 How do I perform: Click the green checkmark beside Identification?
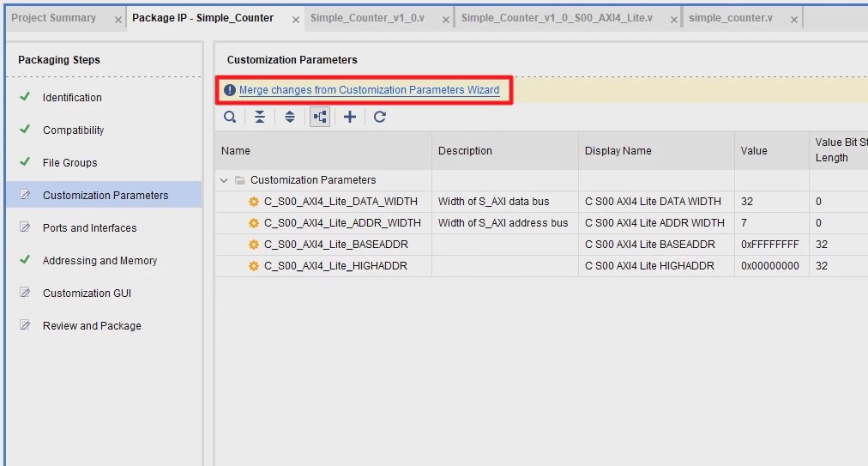tap(25, 96)
